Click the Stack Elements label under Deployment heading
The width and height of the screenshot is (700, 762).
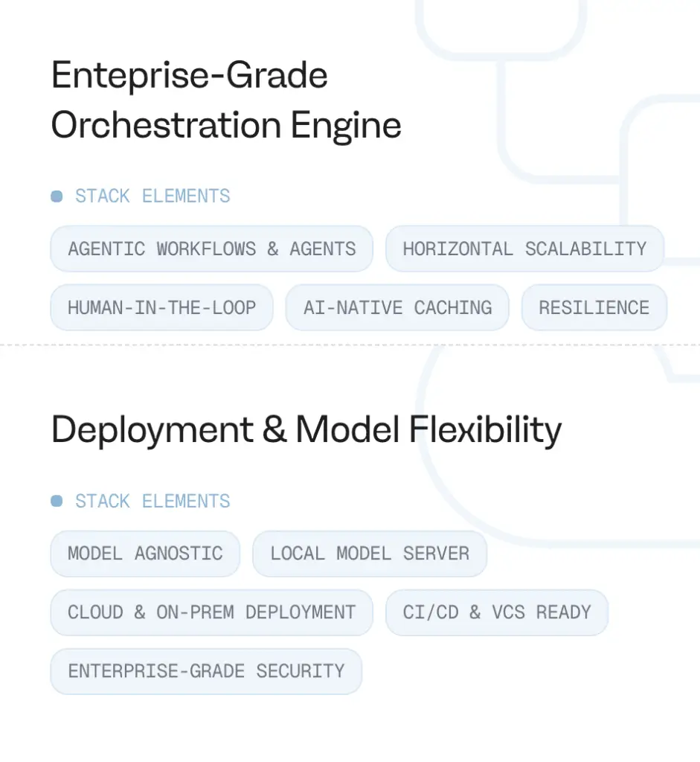152,502
